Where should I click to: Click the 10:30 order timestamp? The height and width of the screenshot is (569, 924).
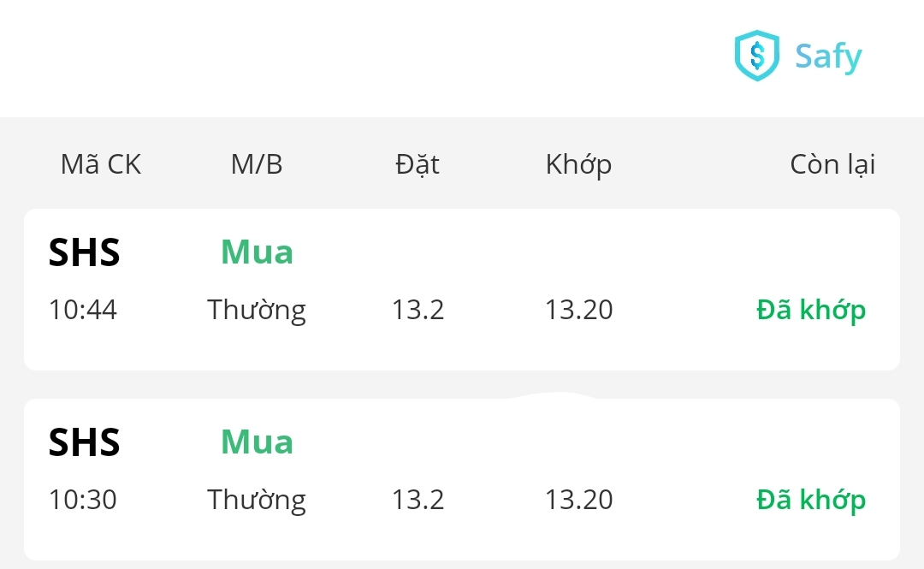pyautogui.click(x=83, y=500)
